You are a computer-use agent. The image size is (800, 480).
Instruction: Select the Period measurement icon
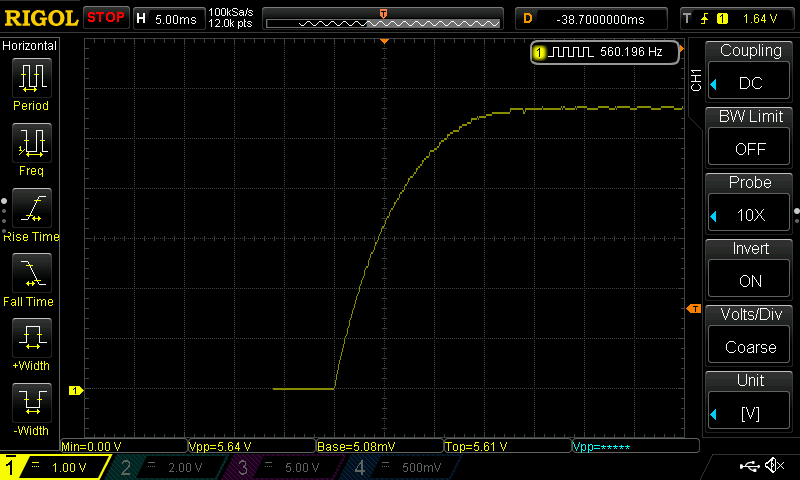[31, 78]
